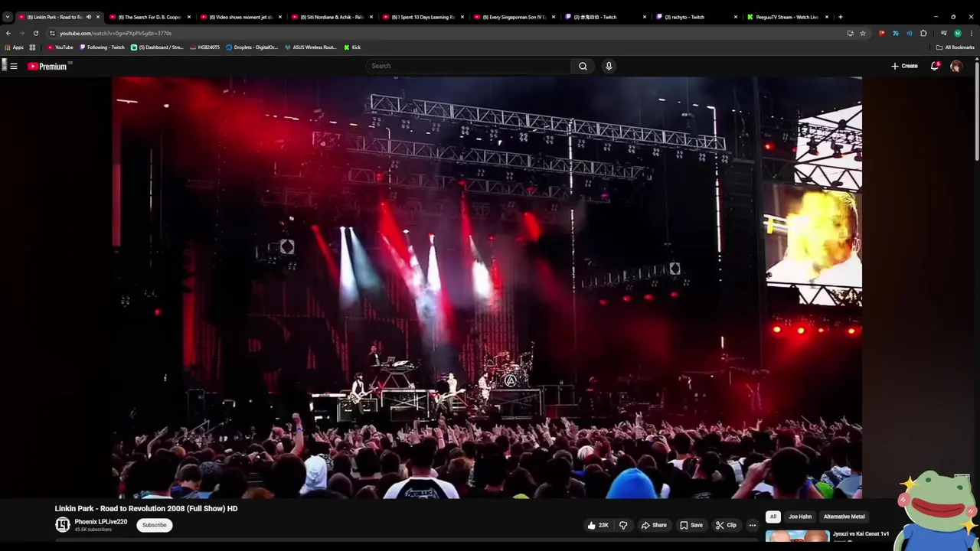Screen dimensions: 980x551
Task: Open tab groups grid icon in bookmarks bar
Action: pyautogui.click(x=32, y=47)
